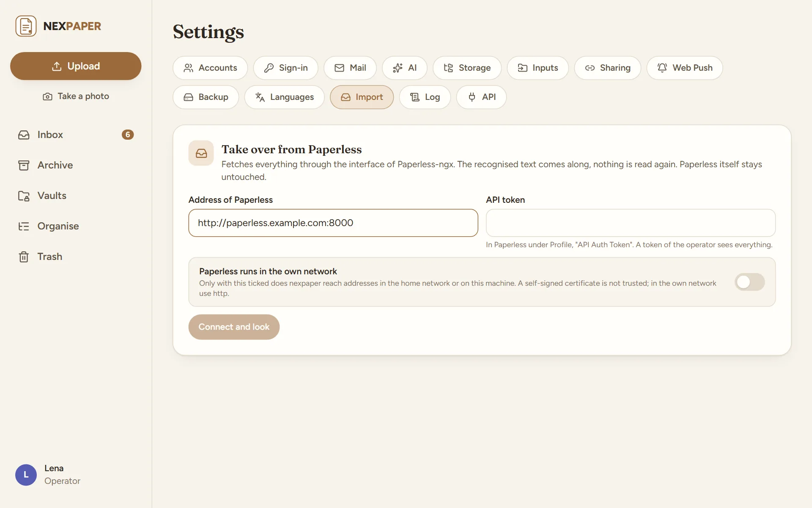812x508 pixels.
Task: Open the Mail settings tab
Action: pyautogui.click(x=350, y=68)
